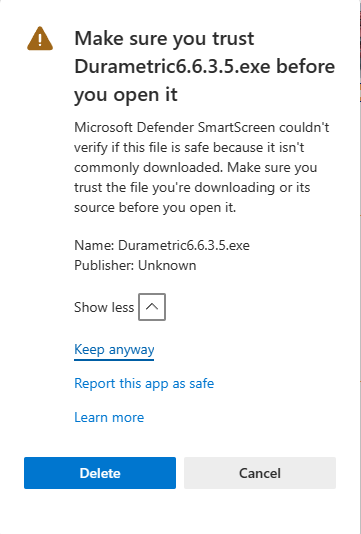This screenshot has height=534, width=361.
Task: Open the "Learn more" link
Action: click(109, 418)
